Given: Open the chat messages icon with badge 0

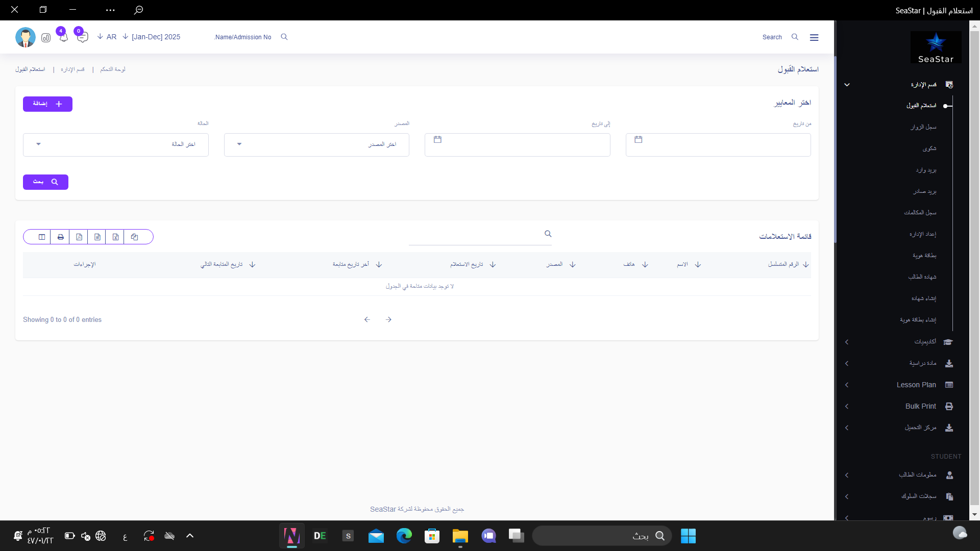Looking at the screenshot, I should click(x=82, y=37).
